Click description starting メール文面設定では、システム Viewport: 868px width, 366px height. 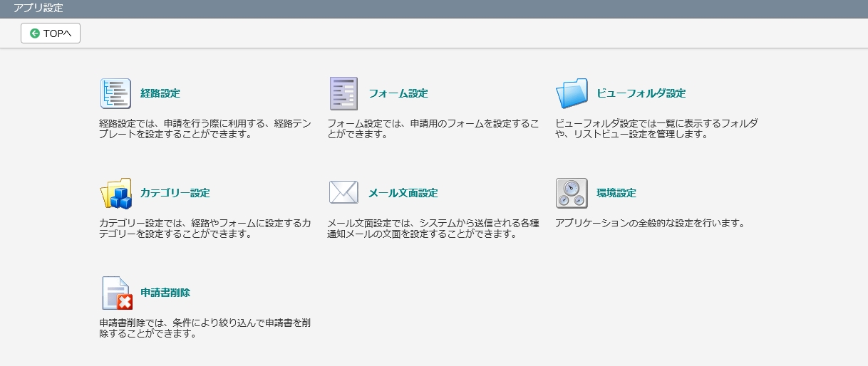433,229
